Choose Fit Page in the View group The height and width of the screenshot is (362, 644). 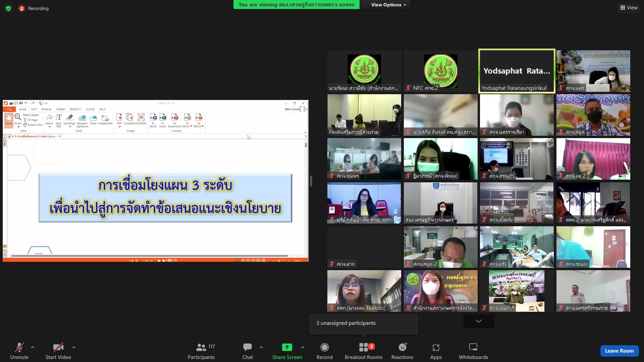[30, 120]
